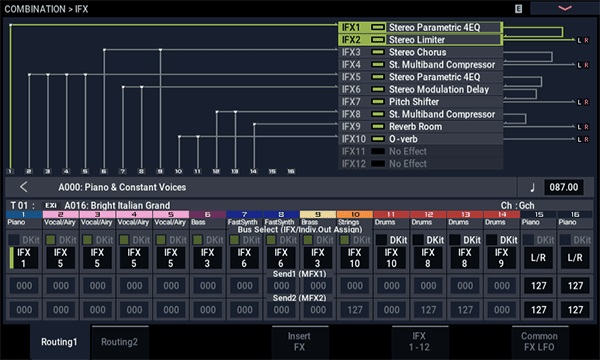This screenshot has height=360, width=600.
Task: Select timbre 10 Strings orange color header
Action: [x=354, y=215]
